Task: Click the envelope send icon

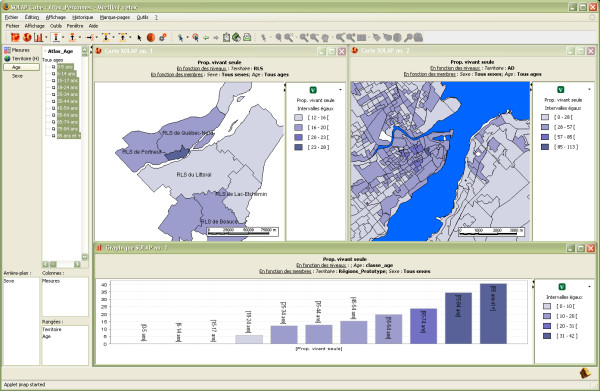Action: [x=247, y=37]
